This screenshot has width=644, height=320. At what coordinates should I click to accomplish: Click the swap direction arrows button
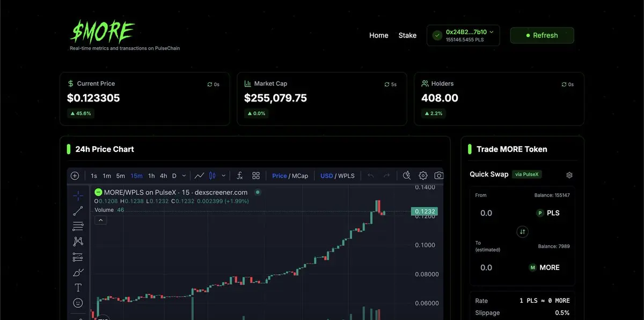point(523,232)
